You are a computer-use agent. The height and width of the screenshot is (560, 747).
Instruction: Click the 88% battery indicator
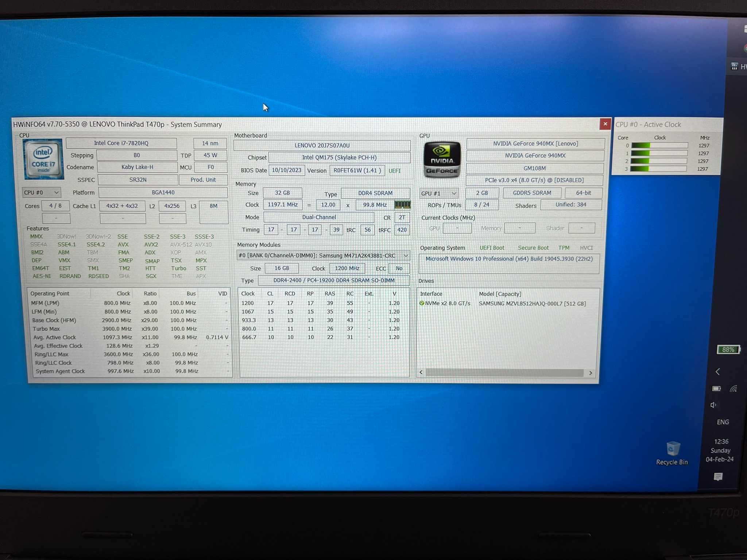click(728, 350)
